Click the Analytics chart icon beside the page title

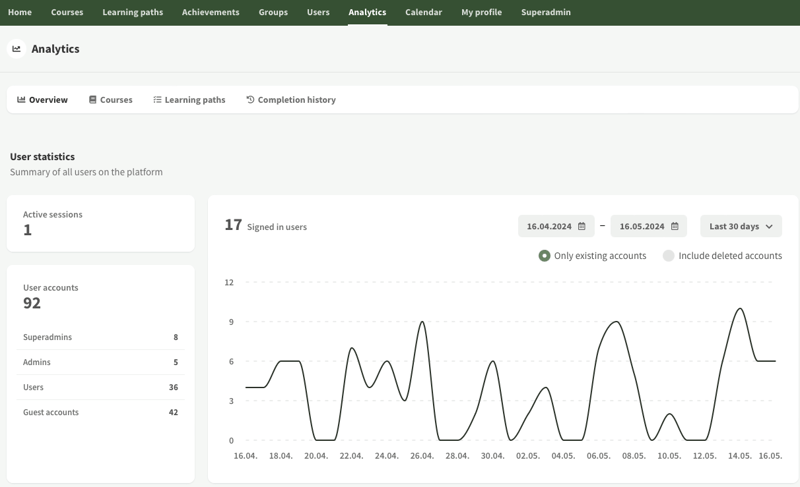coord(16,49)
